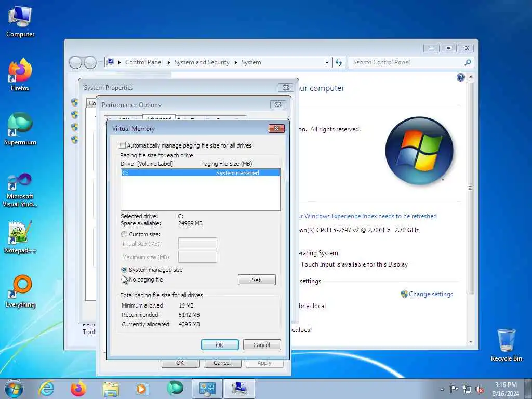Image resolution: width=532 pixels, height=399 pixels.
Task: Open Windows Media Player in taskbar
Action: 142,389
